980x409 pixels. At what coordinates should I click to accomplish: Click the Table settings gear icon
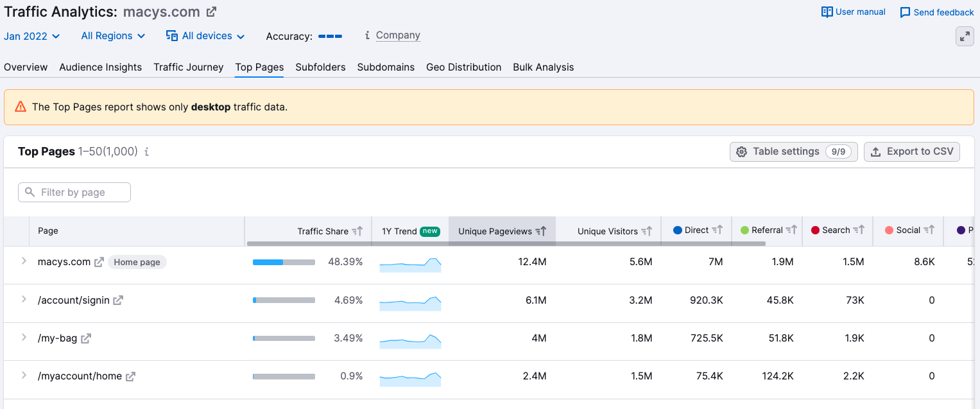tap(741, 152)
